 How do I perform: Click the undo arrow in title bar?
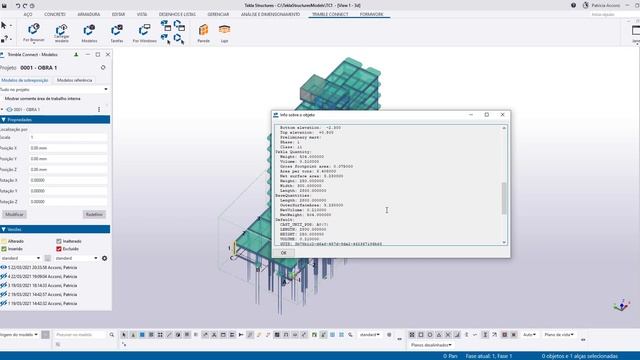point(18,6)
